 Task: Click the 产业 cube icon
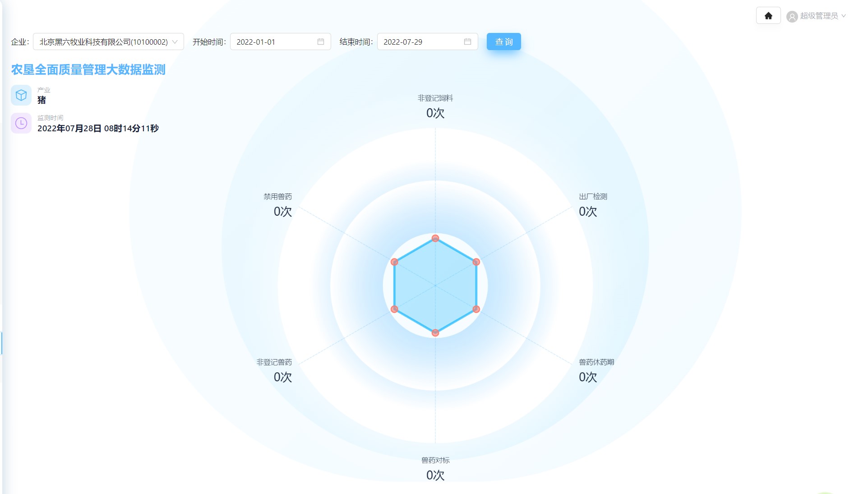point(21,95)
